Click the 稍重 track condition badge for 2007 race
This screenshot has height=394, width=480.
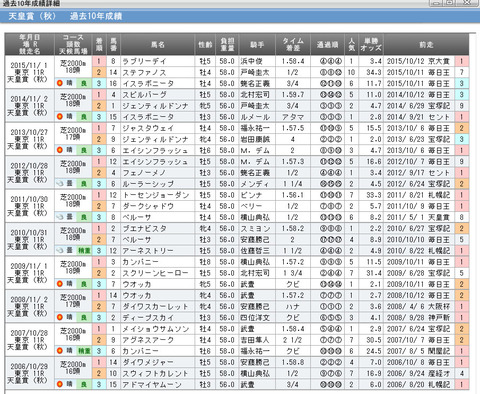(x=84, y=351)
